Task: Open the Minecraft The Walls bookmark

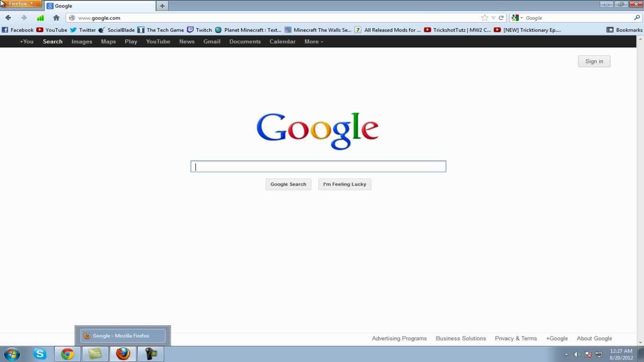Action: pyautogui.click(x=318, y=30)
